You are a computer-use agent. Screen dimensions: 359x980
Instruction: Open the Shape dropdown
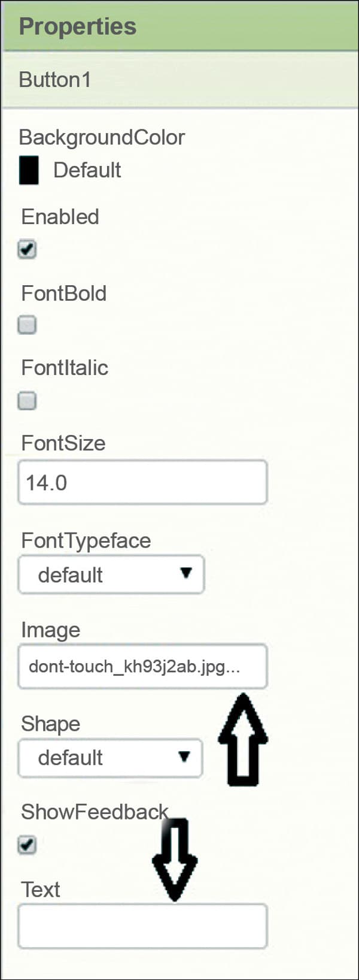pos(110,758)
